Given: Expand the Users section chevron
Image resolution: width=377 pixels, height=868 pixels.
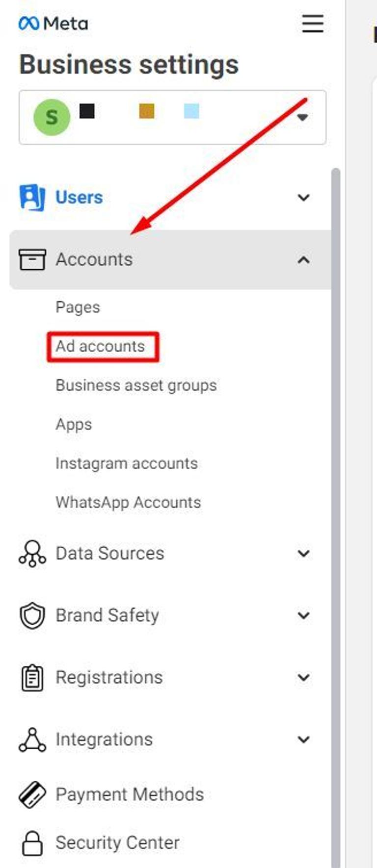Looking at the screenshot, I should 304,198.
